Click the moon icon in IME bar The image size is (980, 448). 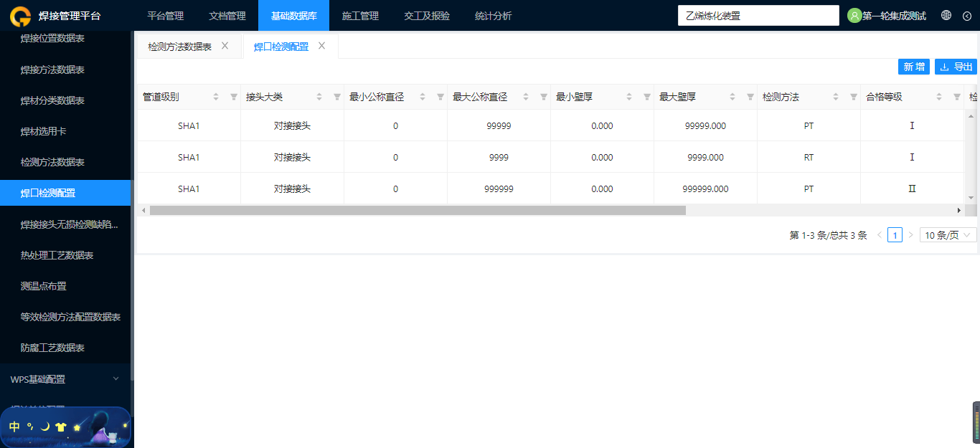45,426
